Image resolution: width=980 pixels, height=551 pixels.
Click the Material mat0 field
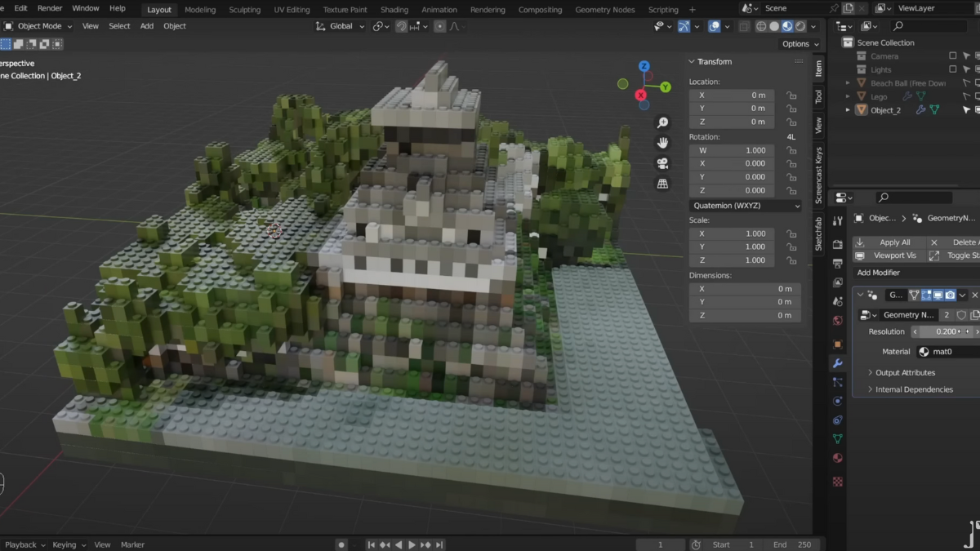tap(947, 352)
